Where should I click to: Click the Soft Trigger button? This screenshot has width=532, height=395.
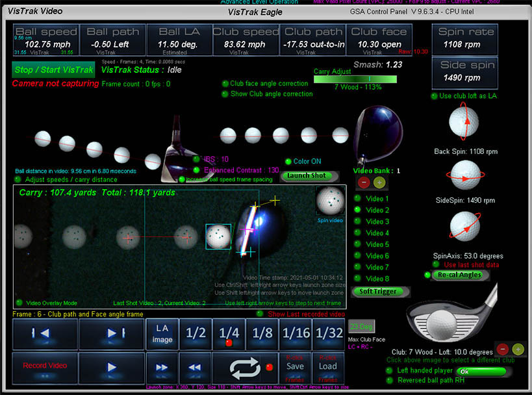(x=379, y=292)
